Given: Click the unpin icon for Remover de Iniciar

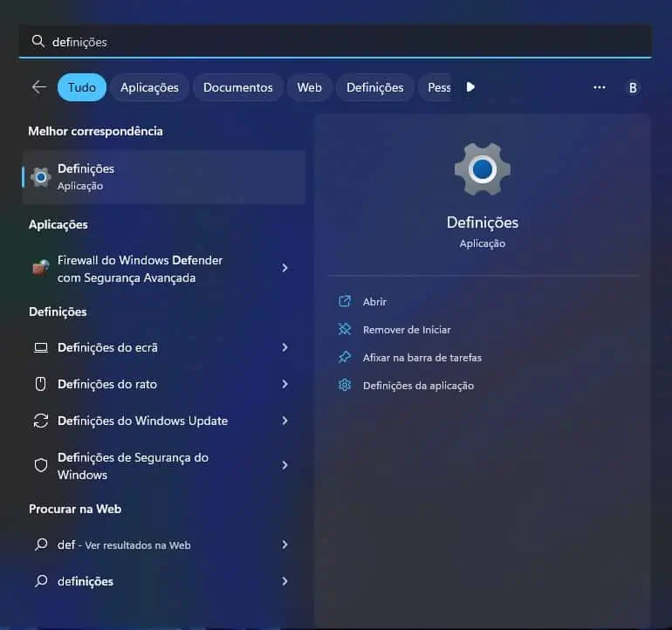Looking at the screenshot, I should 345,329.
